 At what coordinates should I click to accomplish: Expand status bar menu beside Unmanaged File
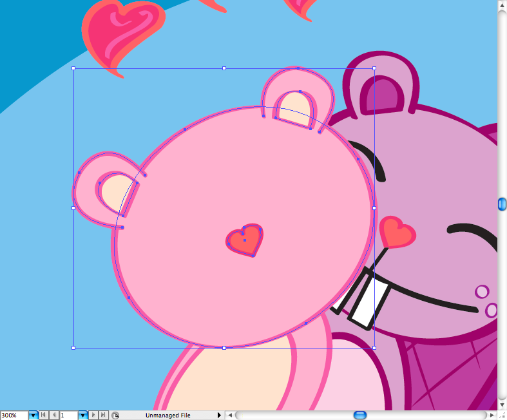click(219, 415)
